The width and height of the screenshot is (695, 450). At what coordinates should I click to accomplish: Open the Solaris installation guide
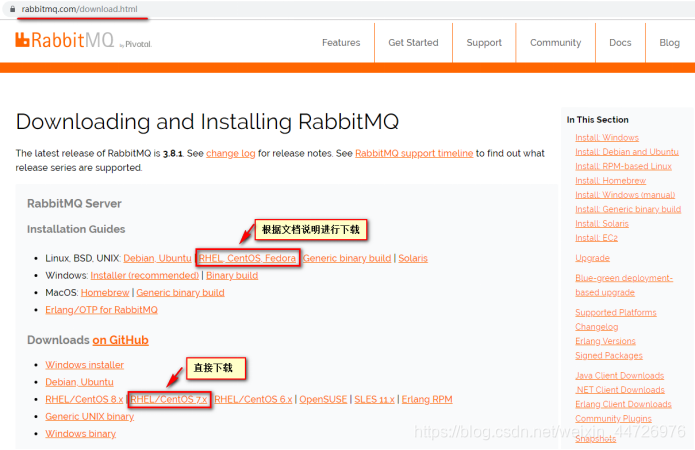[x=413, y=258]
